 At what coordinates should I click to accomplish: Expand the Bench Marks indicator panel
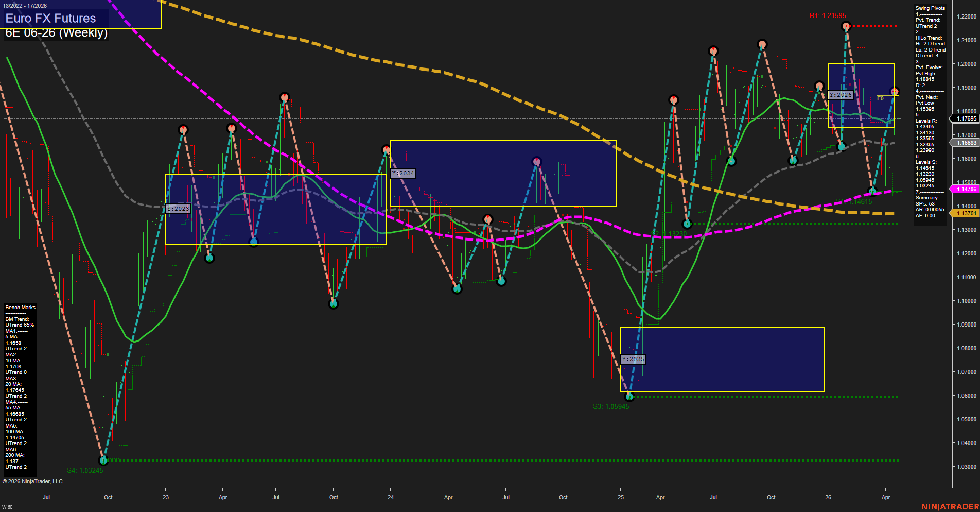click(x=20, y=307)
